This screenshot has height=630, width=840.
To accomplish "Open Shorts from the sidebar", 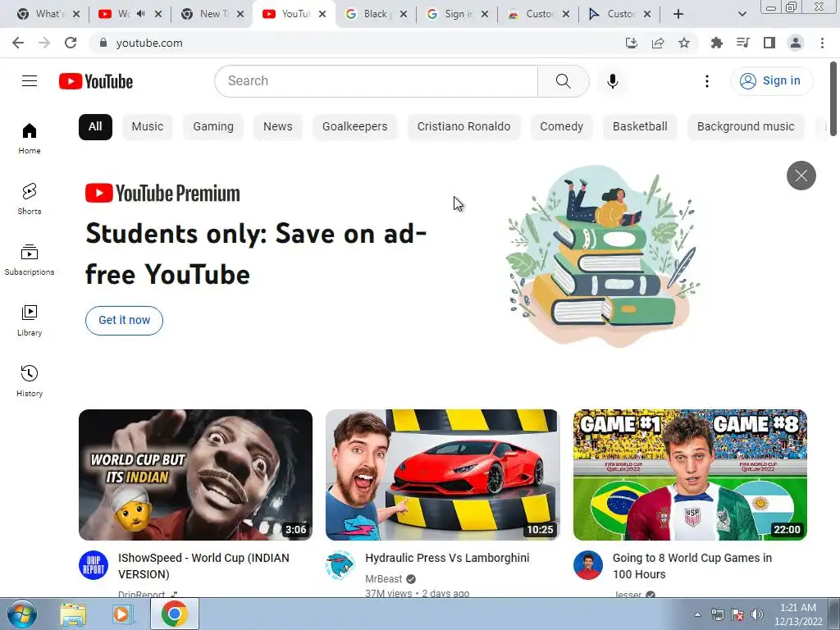I will coord(30,199).
